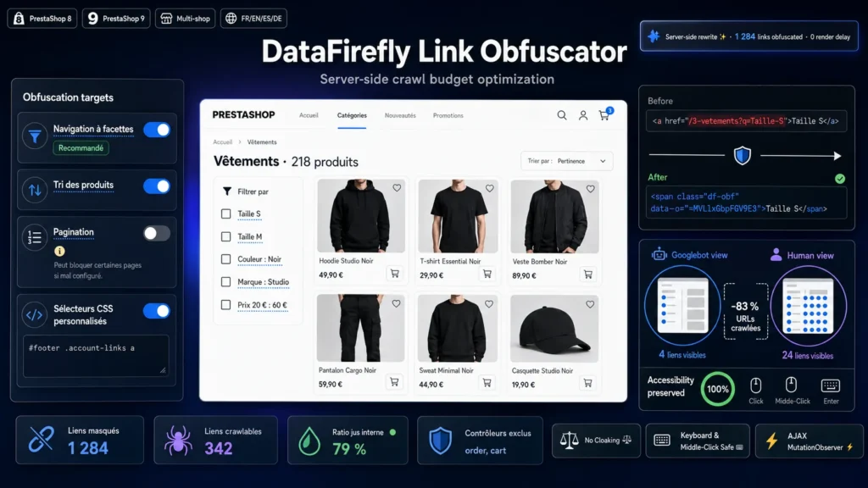
Task: Click the PRESTASHOP store logo
Action: pyautogui.click(x=243, y=114)
